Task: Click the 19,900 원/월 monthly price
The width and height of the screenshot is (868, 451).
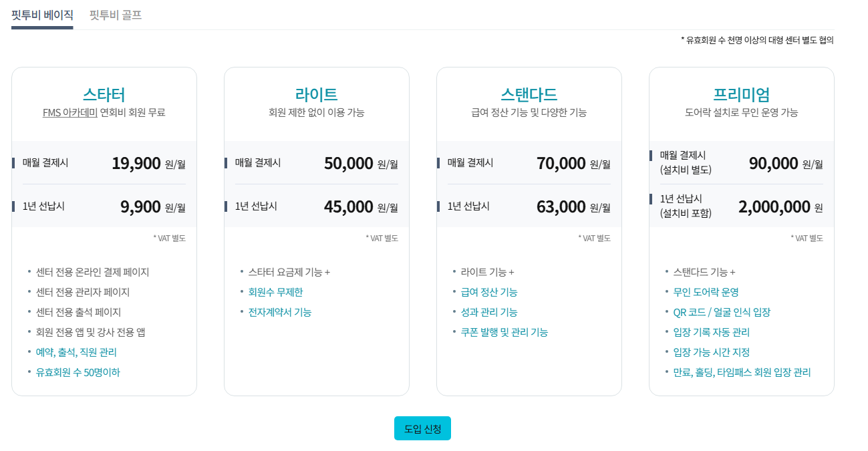Action: click(x=149, y=163)
